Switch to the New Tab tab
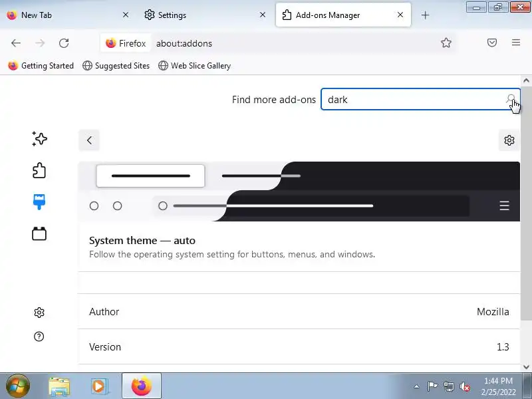Image resolution: width=532 pixels, height=399 pixels. (68, 15)
